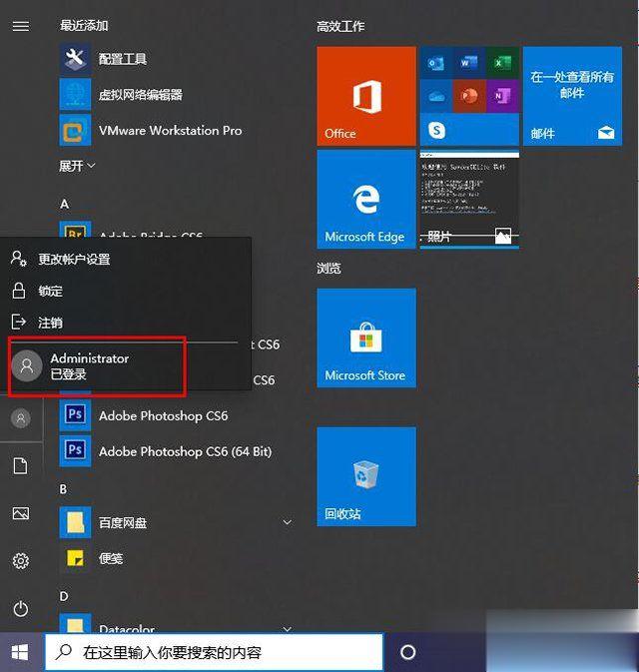The image size is (639, 672).
Task: Open the 便笺 sticky notes app
Action: tap(92, 558)
